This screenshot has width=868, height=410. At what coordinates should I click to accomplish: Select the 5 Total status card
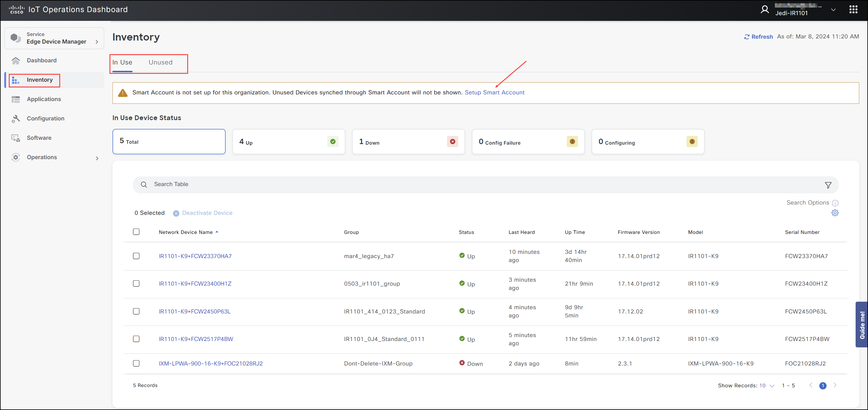(x=169, y=142)
